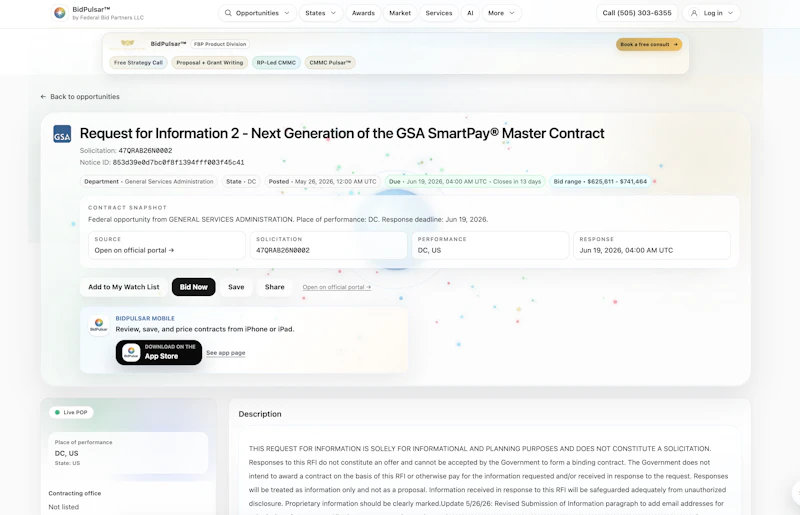
Task: Click the Response Jun 19, 2026 card
Action: pos(652,245)
